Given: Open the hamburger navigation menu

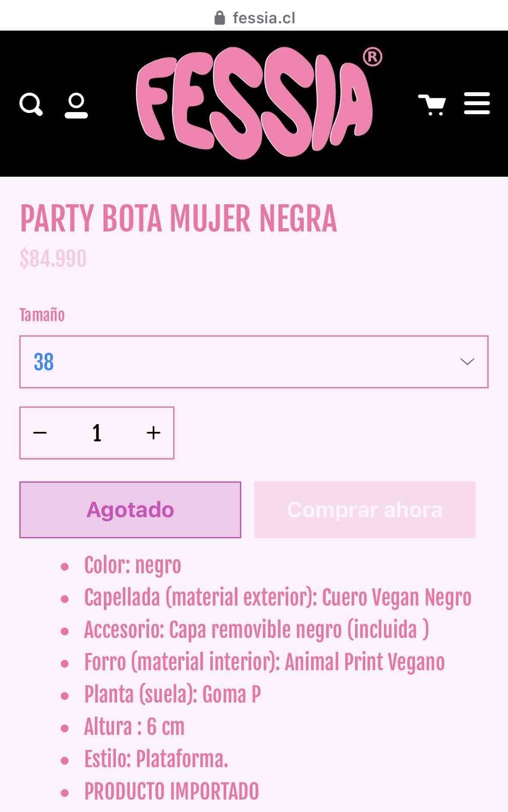Looking at the screenshot, I should pos(477,103).
